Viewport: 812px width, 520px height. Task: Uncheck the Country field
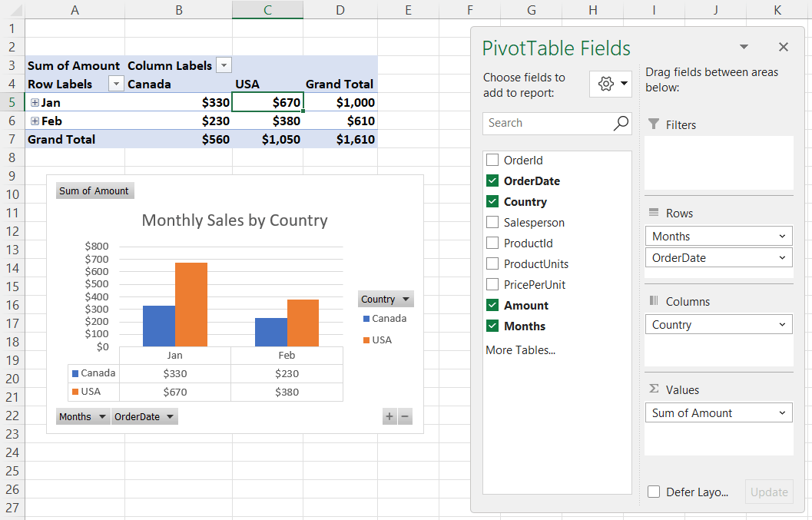491,201
